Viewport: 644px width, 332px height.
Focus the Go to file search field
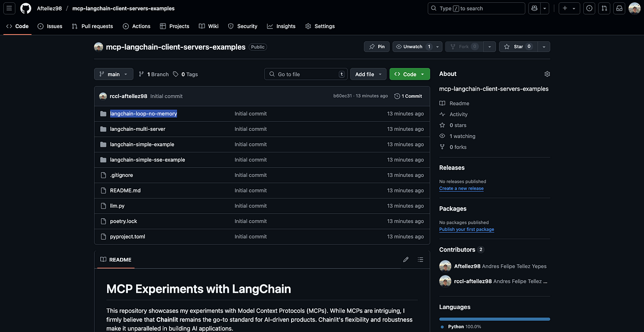306,74
